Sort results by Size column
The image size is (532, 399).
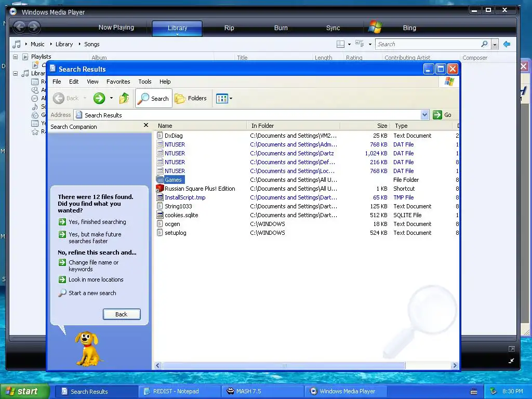pos(365,126)
